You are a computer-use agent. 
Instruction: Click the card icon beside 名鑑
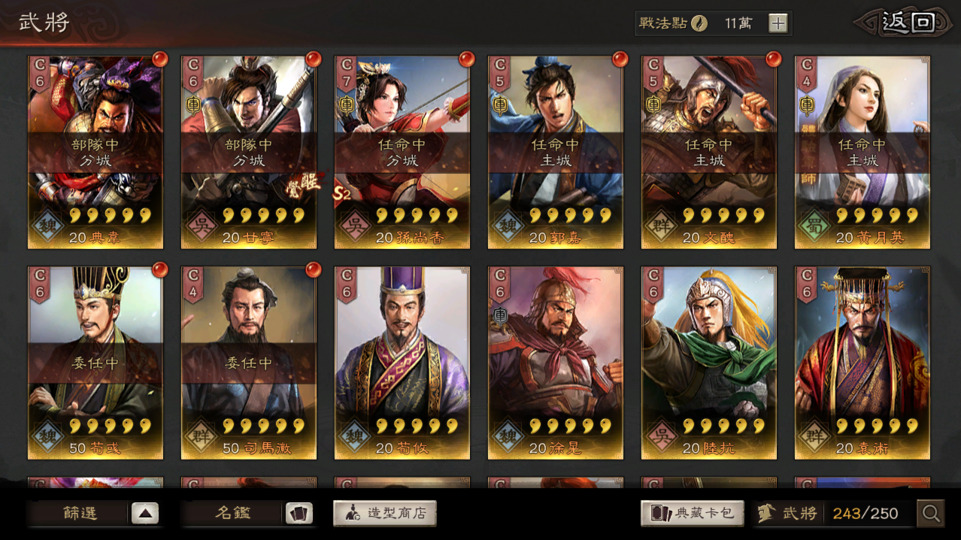coord(299,513)
